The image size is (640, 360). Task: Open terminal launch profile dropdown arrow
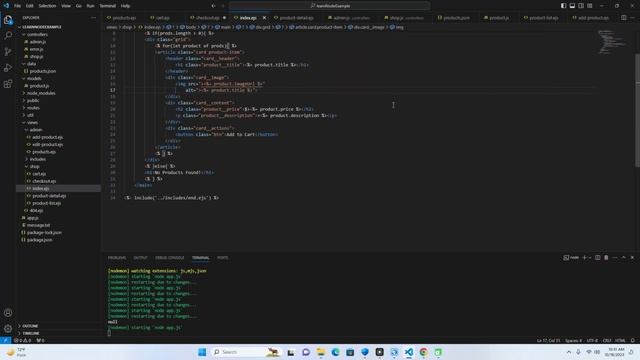click(x=590, y=258)
